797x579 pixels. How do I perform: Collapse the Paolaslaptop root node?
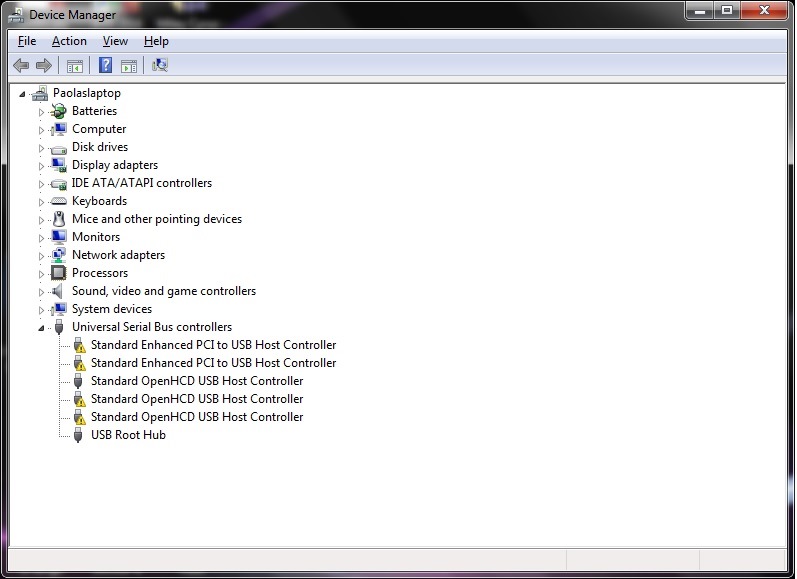[x=22, y=94]
